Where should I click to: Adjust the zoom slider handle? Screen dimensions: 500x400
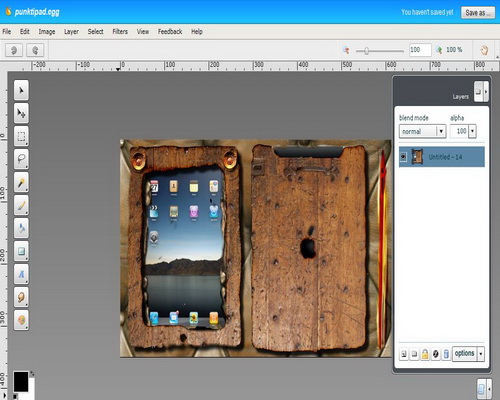click(366, 51)
